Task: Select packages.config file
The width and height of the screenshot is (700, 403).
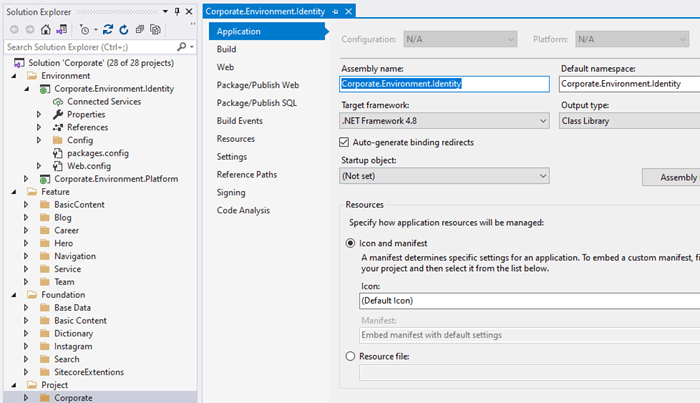Action: click(x=98, y=153)
